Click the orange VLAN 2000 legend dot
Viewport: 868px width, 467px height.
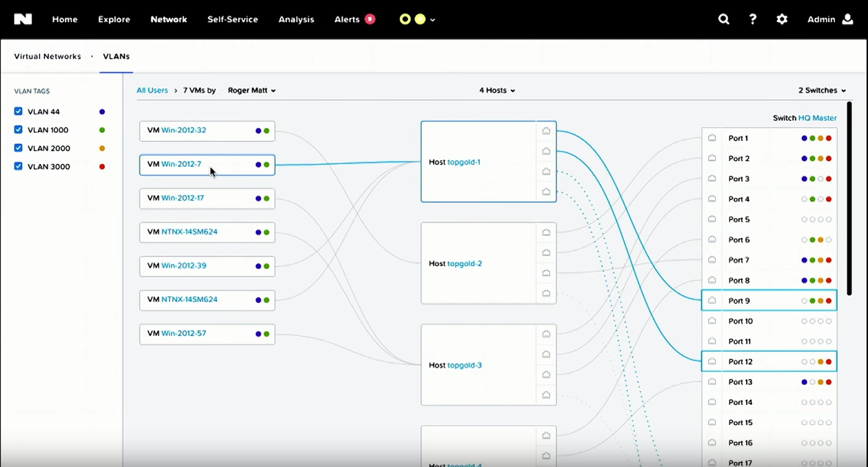(102, 148)
